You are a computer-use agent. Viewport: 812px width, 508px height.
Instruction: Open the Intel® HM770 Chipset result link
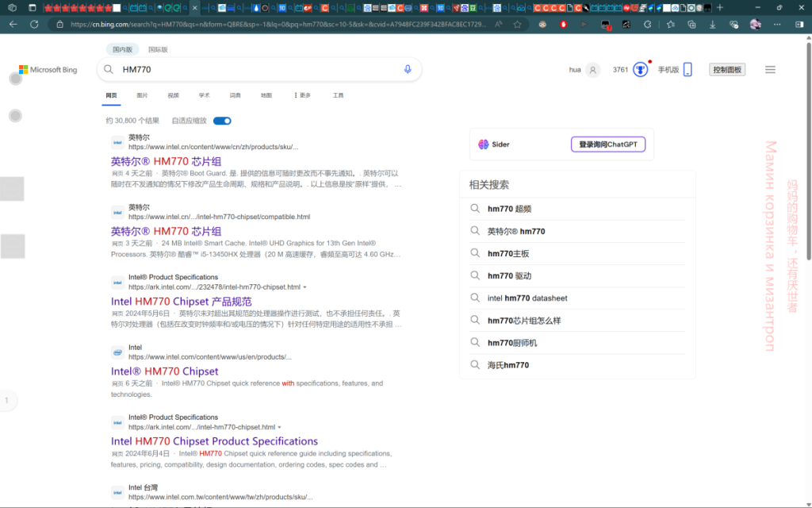(x=165, y=371)
